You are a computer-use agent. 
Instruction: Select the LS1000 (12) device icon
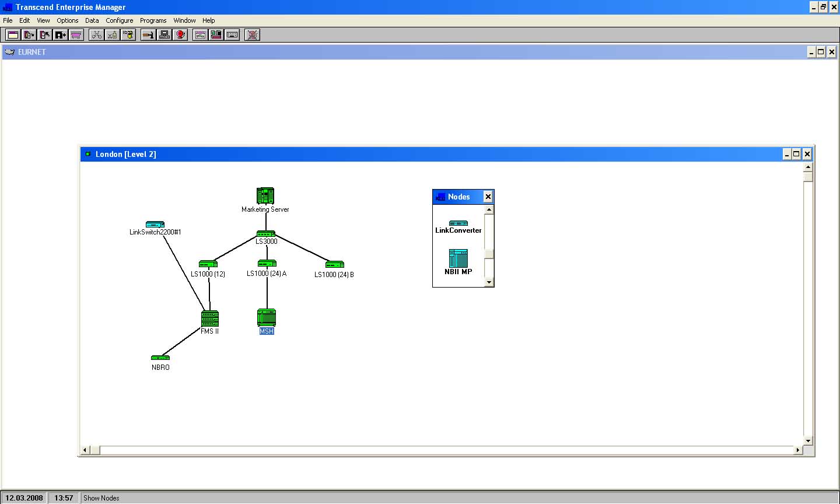click(x=208, y=264)
